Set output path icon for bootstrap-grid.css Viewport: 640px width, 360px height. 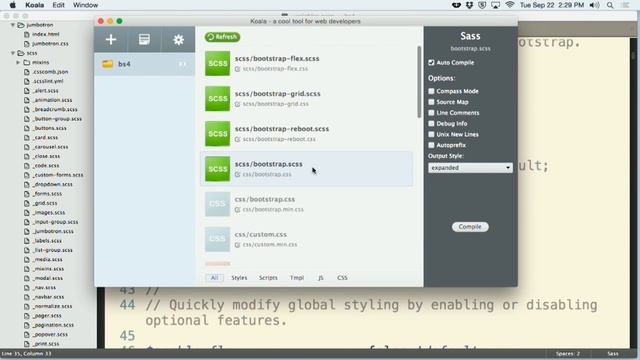click(x=238, y=104)
